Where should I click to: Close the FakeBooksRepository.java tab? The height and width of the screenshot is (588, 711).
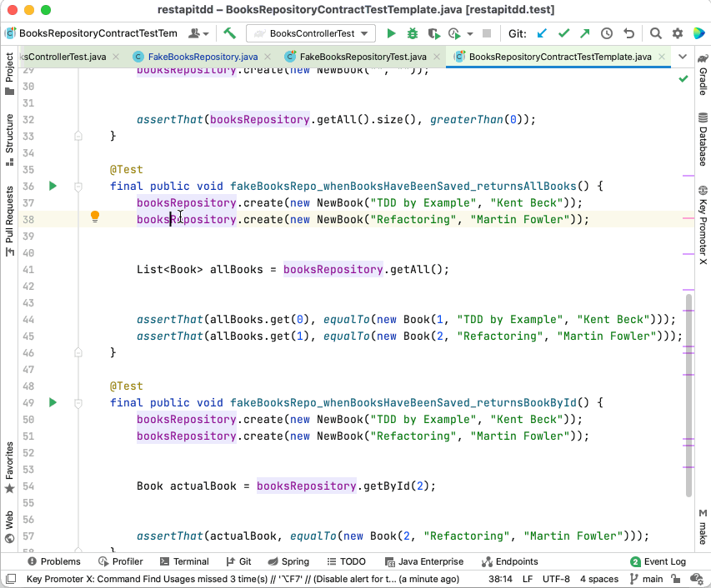tap(268, 57)
